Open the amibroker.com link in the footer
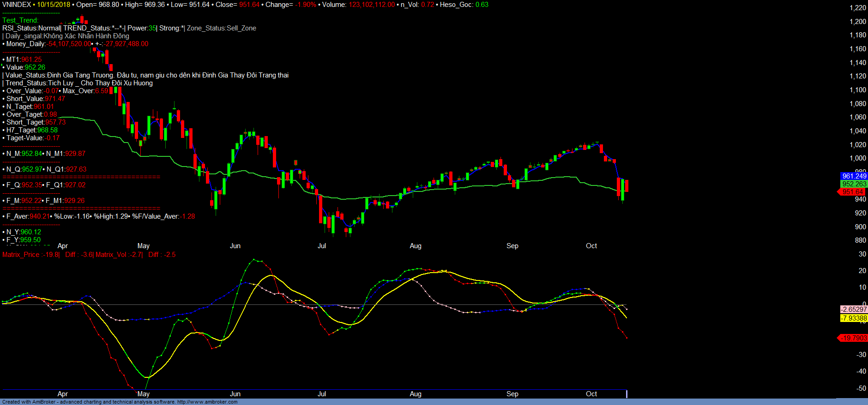Image resolution: width=868 pixels, height=405 pixels. 207,402
